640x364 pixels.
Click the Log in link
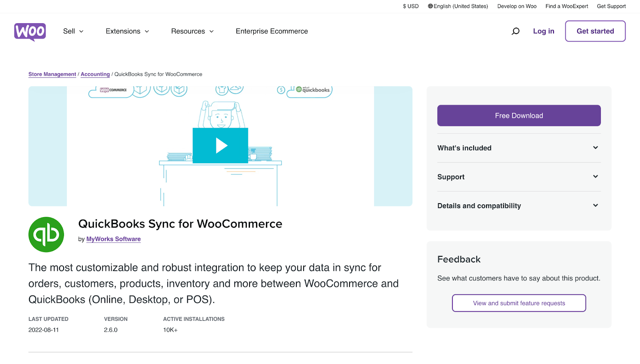(x=544, y=31)
